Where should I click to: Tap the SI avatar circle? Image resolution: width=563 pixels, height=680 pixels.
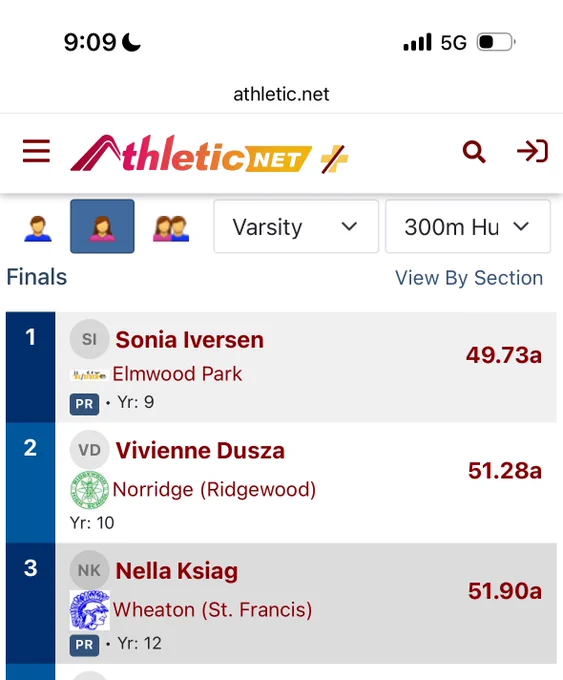click(x=89, y=339)
